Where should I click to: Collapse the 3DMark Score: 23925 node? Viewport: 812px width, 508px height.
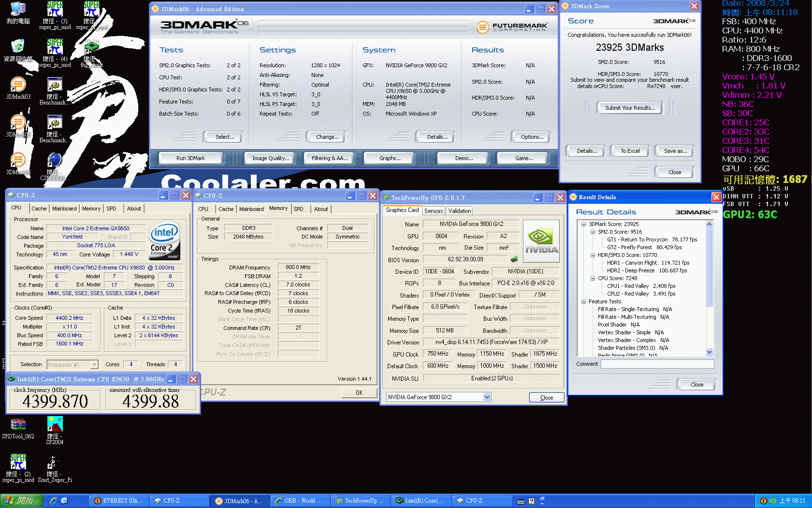(583, 224)
